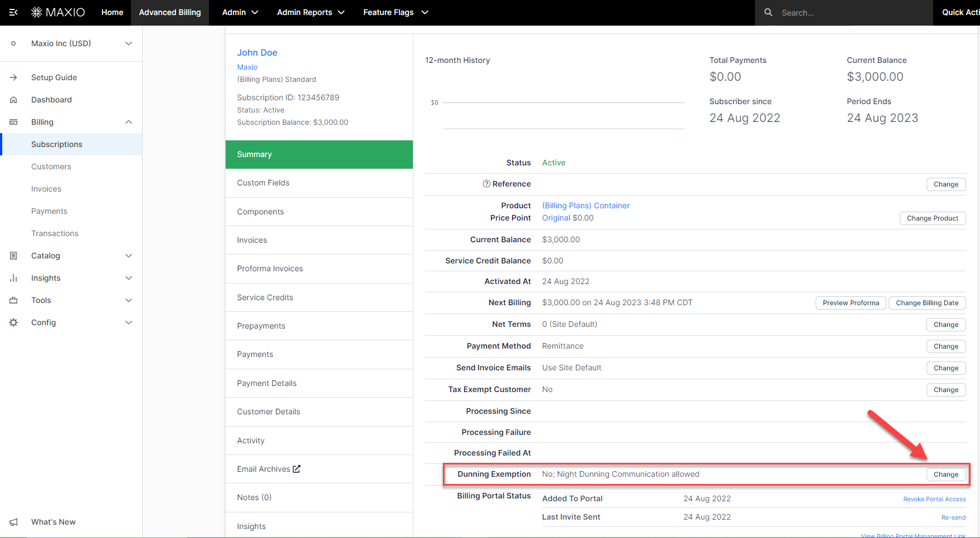Click the Maxio logo
This screenshot has height=538, width=980.
coord(58,12)
